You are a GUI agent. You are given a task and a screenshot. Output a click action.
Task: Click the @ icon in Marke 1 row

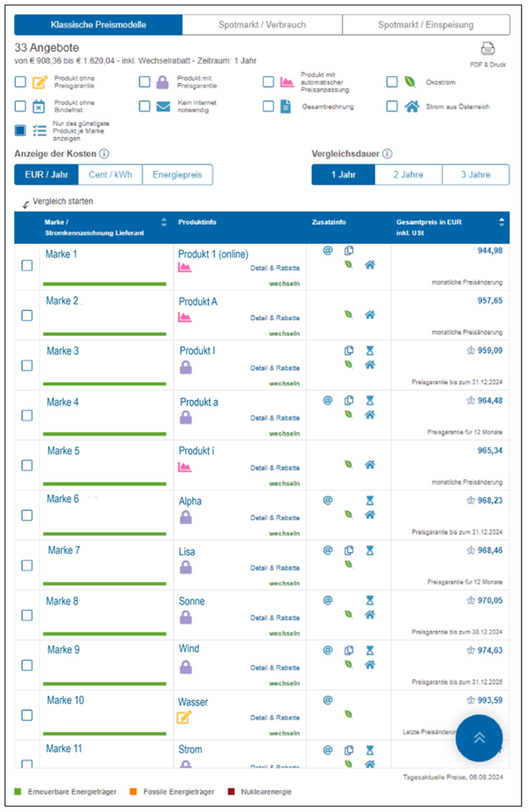(328, 250)
